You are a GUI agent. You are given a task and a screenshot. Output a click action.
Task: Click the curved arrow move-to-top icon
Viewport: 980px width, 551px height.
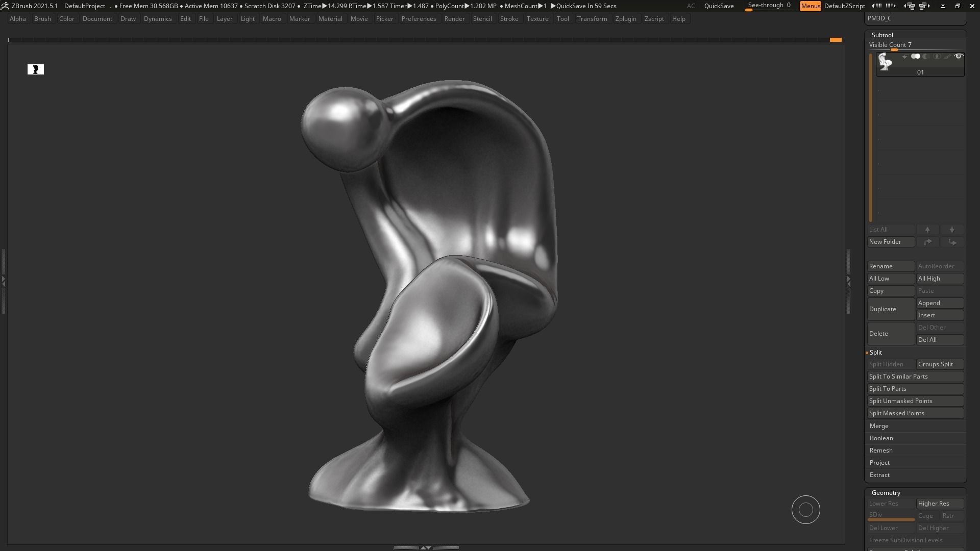(927, 242)
